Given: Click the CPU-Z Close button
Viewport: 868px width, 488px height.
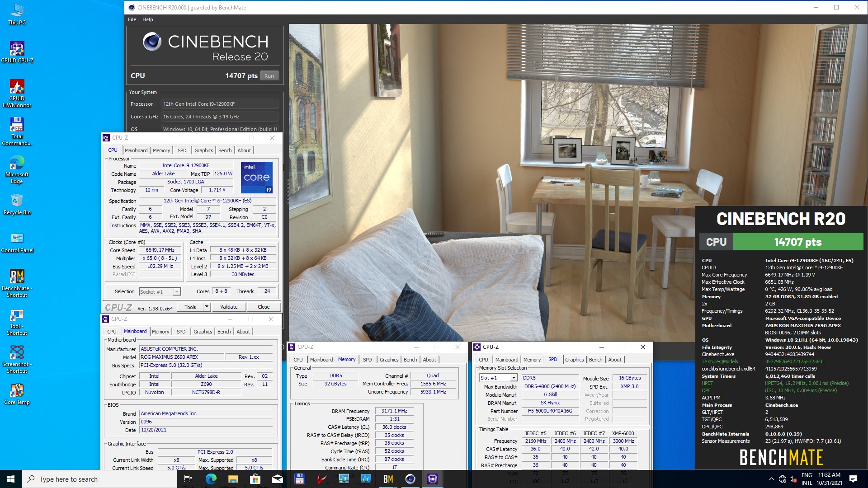Looking at the screenshot, I should pyautogui.click(x=264, y=307).
